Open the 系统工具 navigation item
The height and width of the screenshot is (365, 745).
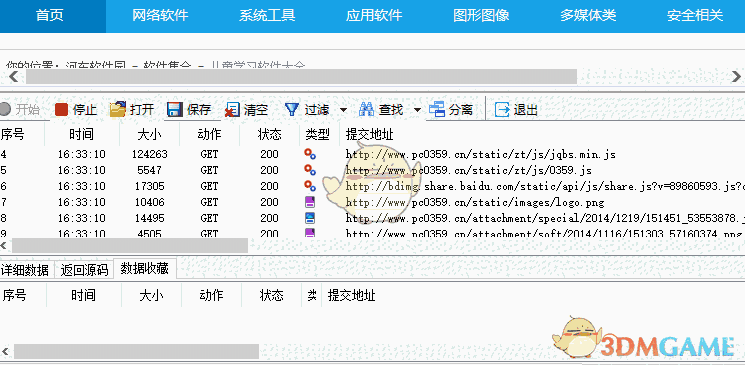click(267, 15)
